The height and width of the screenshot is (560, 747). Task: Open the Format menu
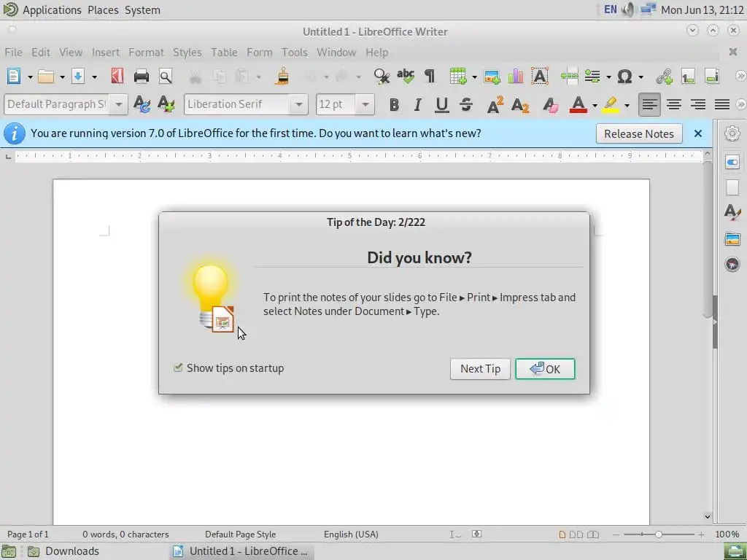tap(146, 52)
